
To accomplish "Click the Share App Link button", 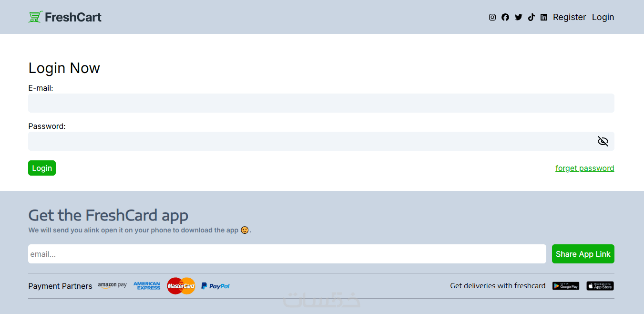I will pos(583,254).
